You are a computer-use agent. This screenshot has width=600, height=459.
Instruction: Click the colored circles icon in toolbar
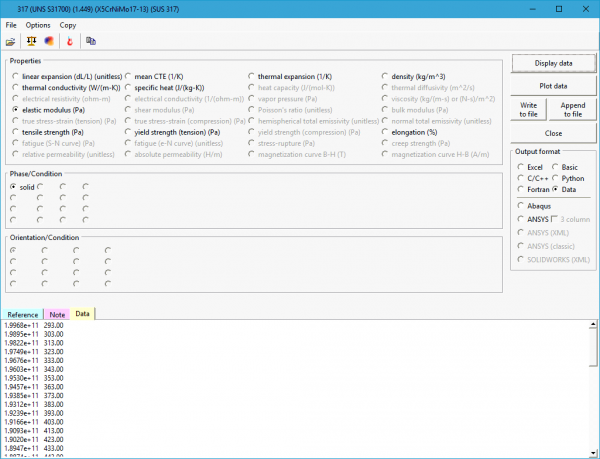pyautogui.click(x=49, y=41)
